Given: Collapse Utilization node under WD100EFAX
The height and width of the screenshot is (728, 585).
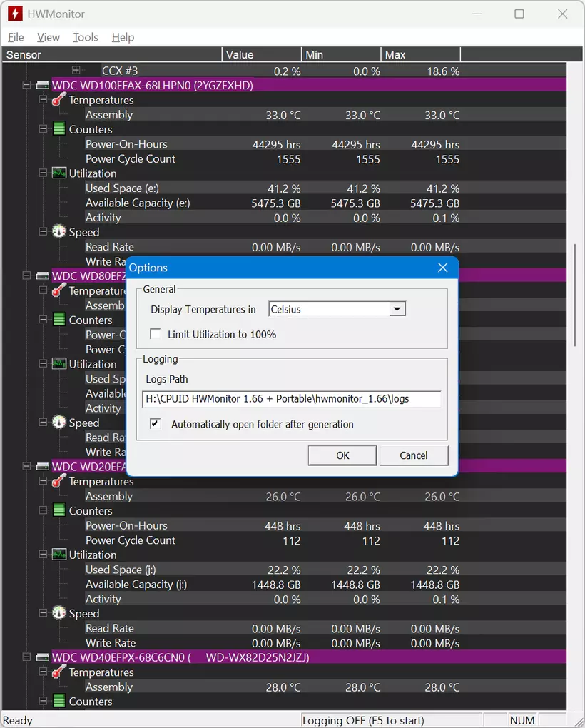Looking at the screenshot, I should pyautogui.click(x=43, y=173).
